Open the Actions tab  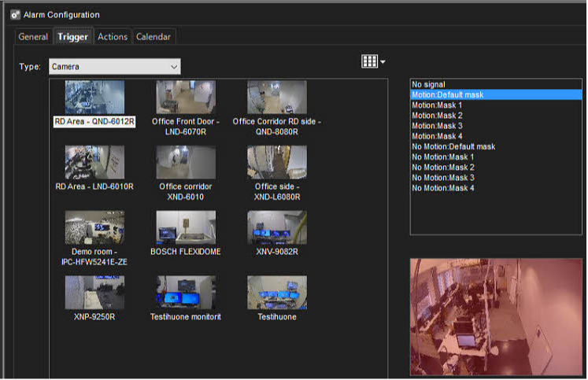point(113,37)
